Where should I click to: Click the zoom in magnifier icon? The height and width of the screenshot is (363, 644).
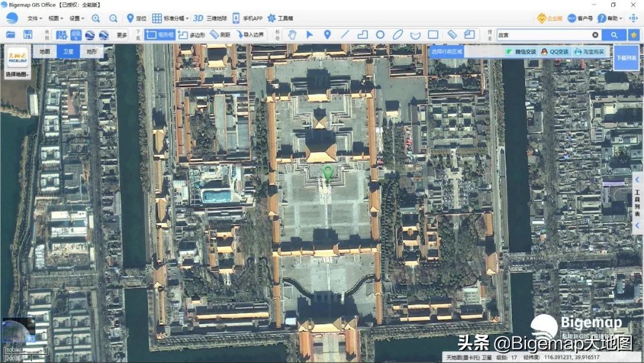tap(95, 19)
